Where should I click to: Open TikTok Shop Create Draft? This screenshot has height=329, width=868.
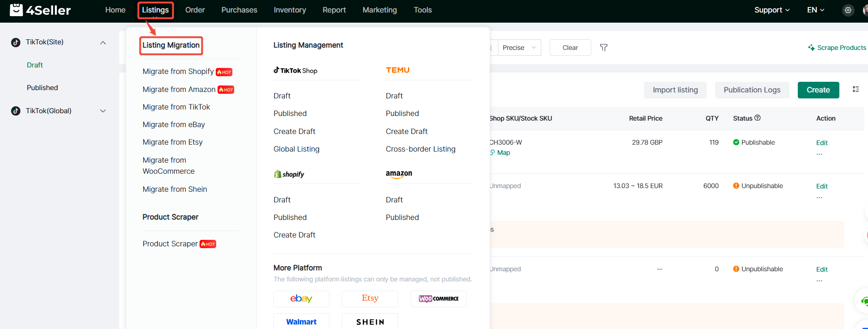click(294, 131)
